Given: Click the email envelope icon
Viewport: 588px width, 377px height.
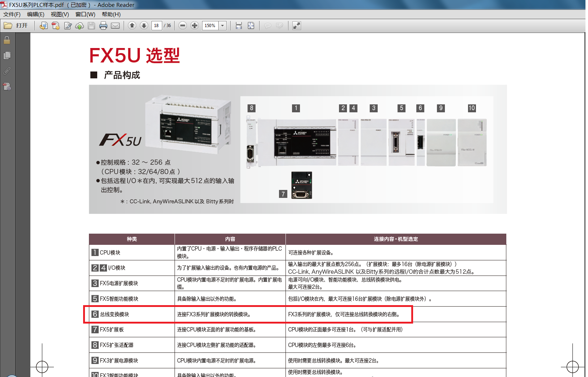Looking at the screenshot, I should (115, 26).
